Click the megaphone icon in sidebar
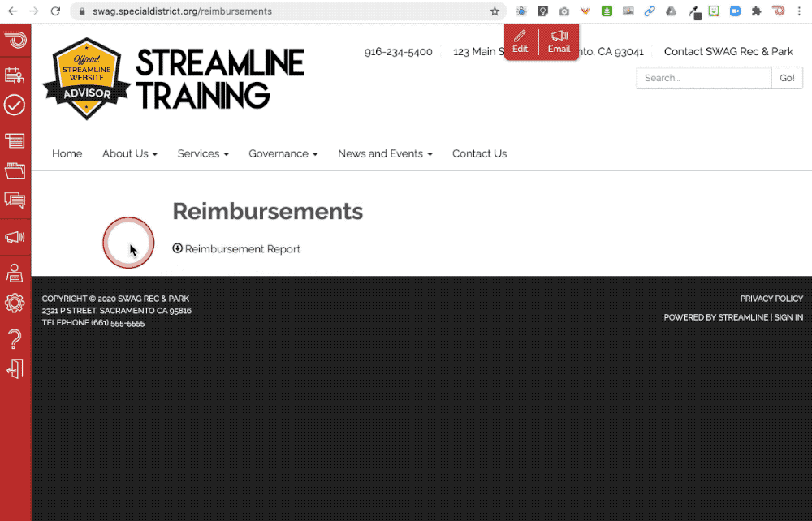812x521 pixels. coord(15,237)
